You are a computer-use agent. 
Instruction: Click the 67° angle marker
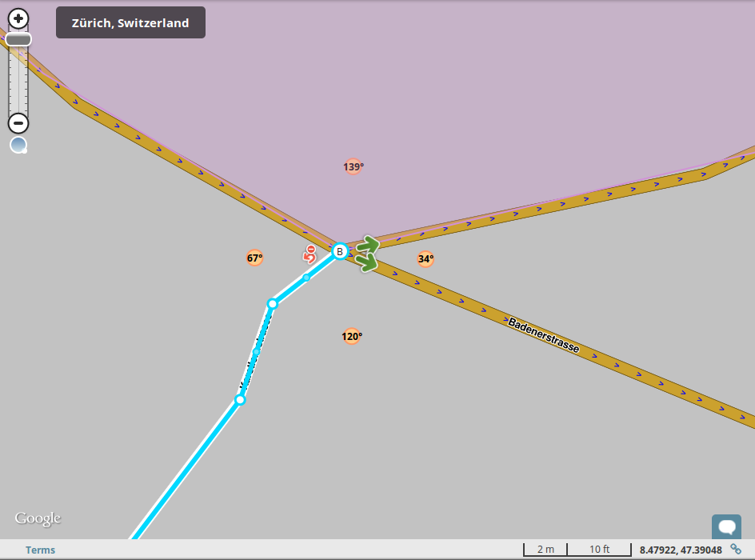pos(254,258)
